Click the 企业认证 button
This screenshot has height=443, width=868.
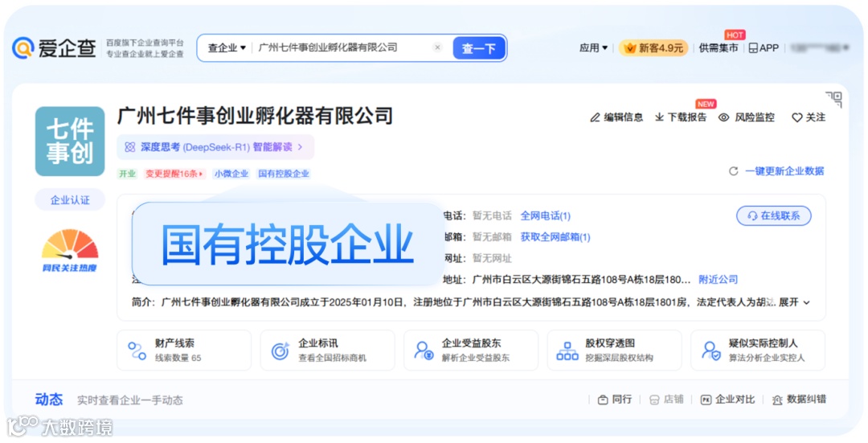[70, 200]
